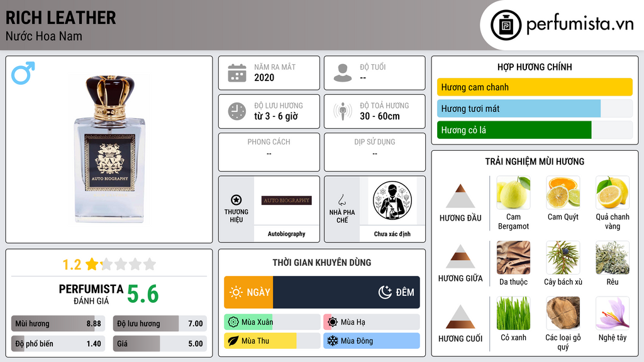Select the Nghệ tây note image

[x=613, y=314]
